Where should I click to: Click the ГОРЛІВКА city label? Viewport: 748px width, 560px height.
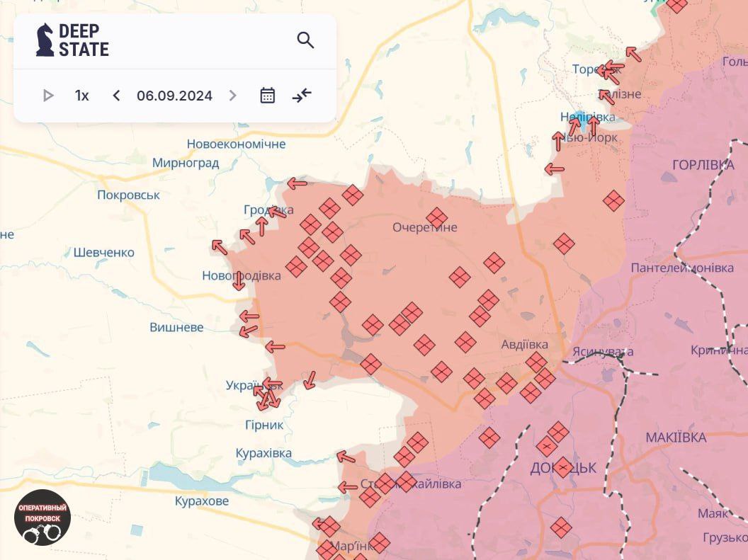tap(703, 165)
